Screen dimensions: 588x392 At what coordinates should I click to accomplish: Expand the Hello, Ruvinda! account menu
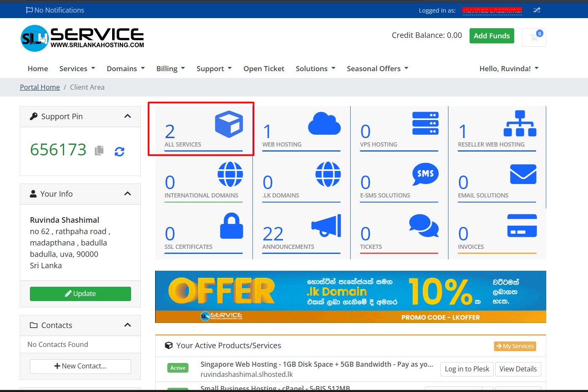pyautogui.click(x=509, y=69)
